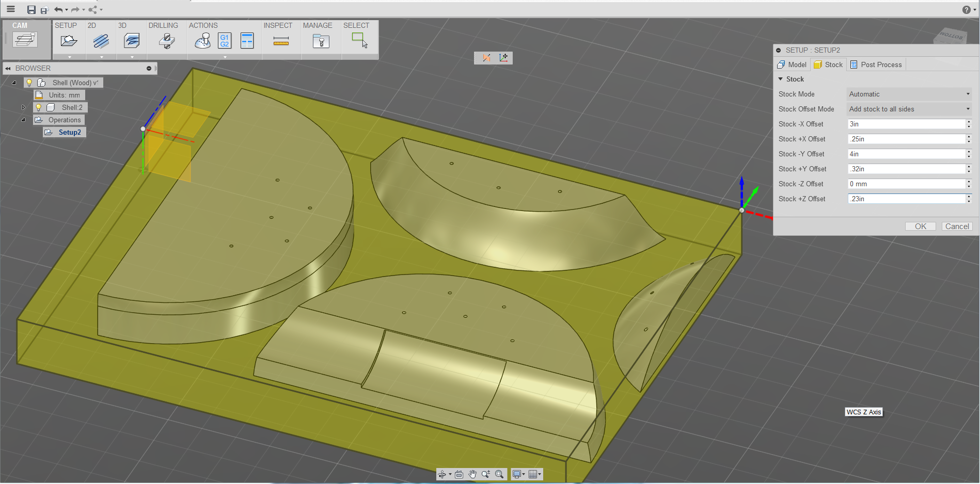Click the Stock +Z Offset field
This screenshot has width=980, height=484.
(x=907, y=199)
